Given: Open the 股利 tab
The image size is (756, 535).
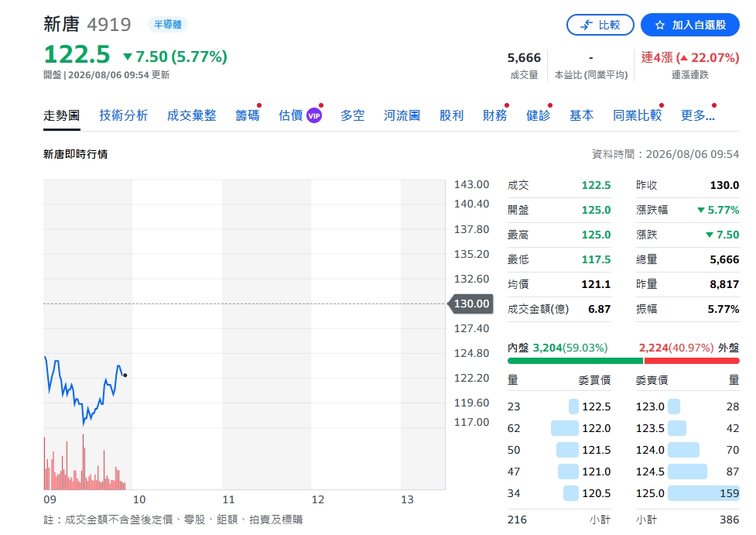Looking at the screenshot, I should tap(451, 116).
